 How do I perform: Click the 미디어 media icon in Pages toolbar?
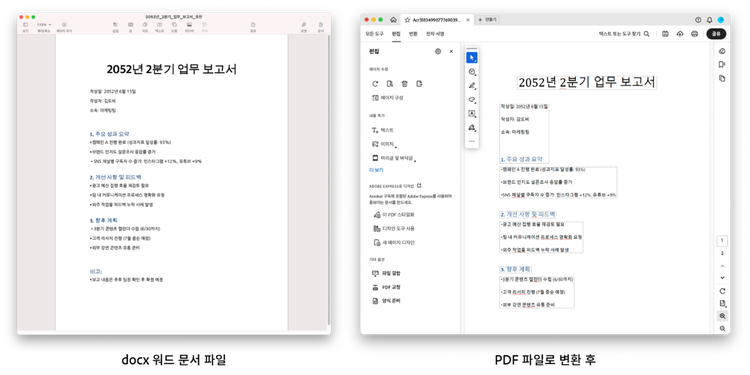click(x=189, y=24)
